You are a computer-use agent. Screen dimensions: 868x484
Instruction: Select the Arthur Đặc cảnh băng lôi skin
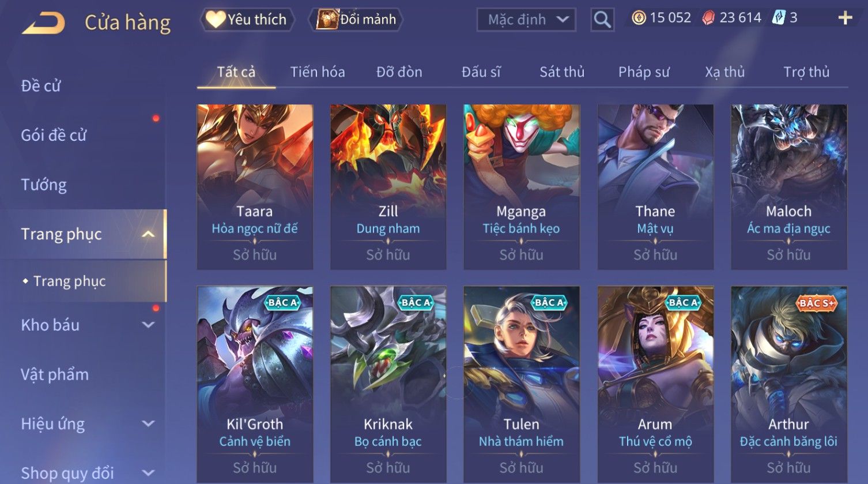[x=789, y=385]
